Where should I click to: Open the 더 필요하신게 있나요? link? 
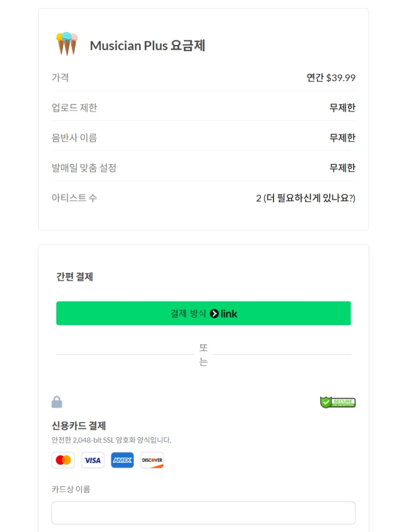pos(309,198)
